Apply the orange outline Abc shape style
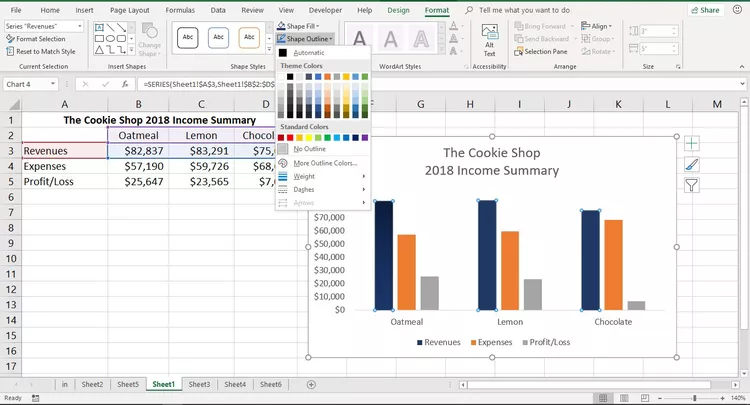 click(x=249, y=37)
